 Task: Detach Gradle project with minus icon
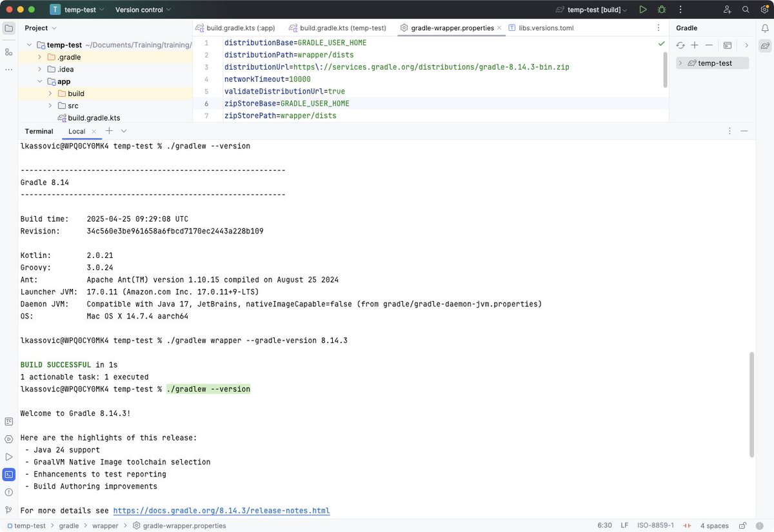709,45
